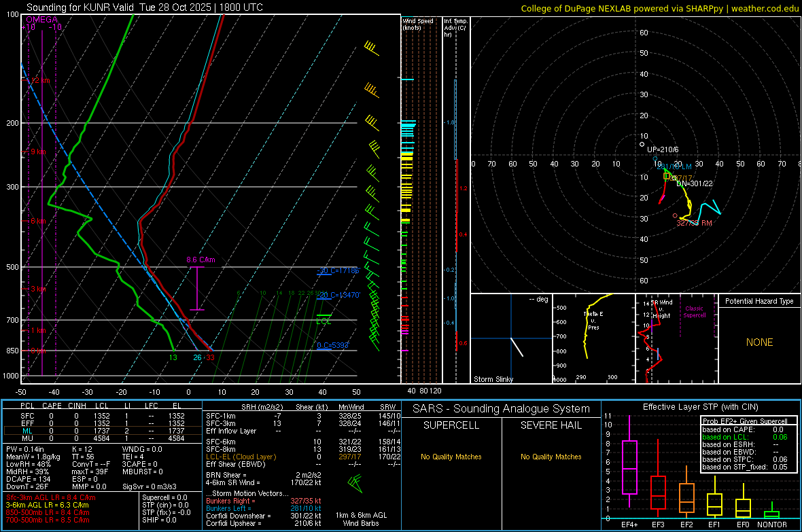Click the DCAPE = 134 value
Viewport: 802px width, 532px height.
click(x=27, y=479)
